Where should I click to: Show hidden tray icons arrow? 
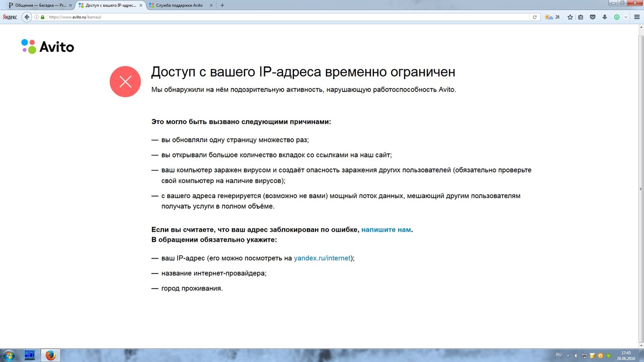[569, 355]
